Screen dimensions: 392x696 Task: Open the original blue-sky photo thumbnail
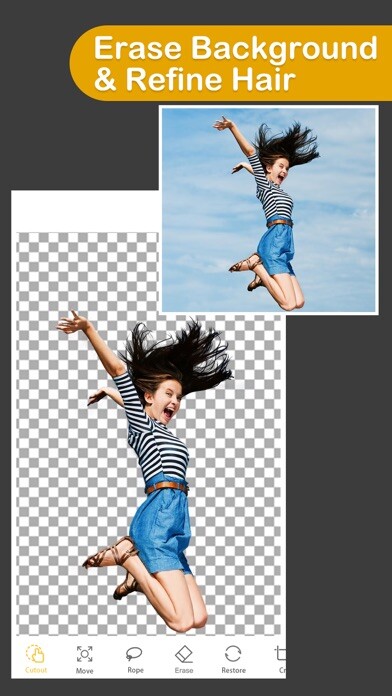pos(269,210)
